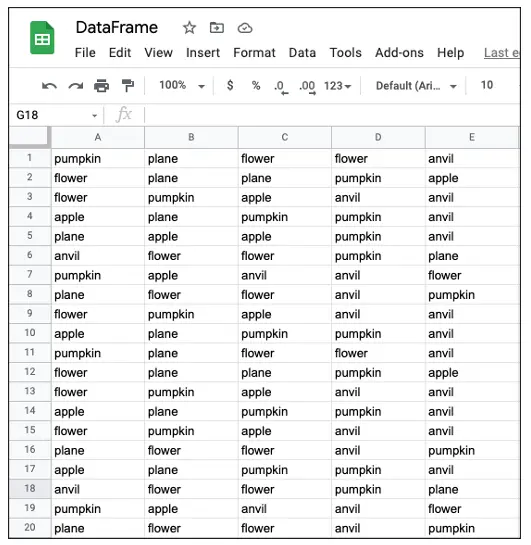Open the Last edit history link
The width and height of the screenshot is (531, 545).
click(x=501, y=53)
